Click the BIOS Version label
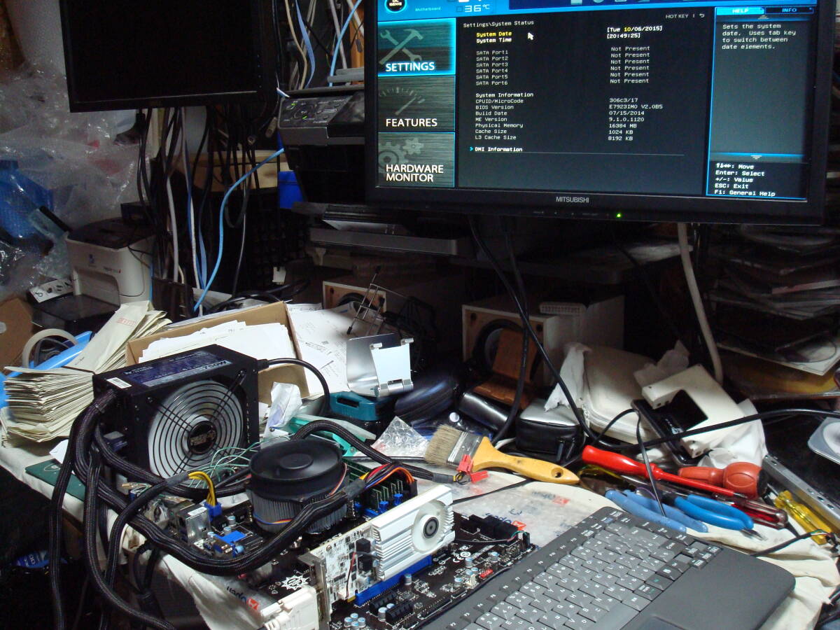This screenshot has height=630, width=840. point(494,107)
